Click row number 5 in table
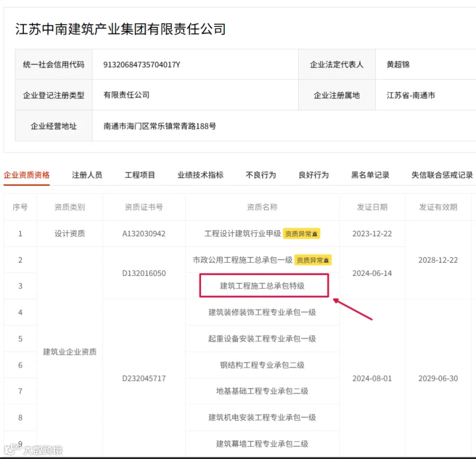This screenshot has height=459, width=476. [x=20, y=339]
